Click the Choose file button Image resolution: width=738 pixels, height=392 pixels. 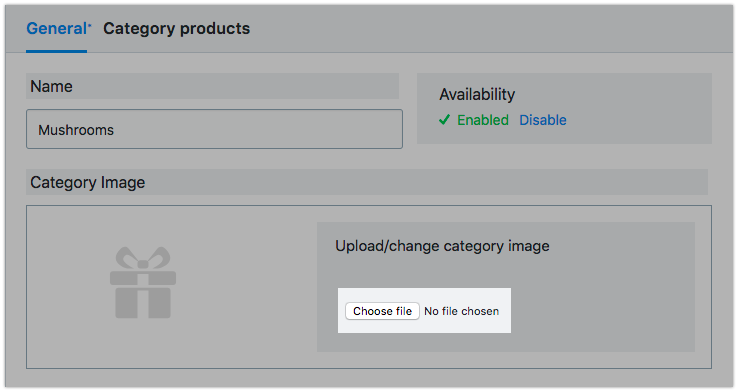tap(382, 311)
